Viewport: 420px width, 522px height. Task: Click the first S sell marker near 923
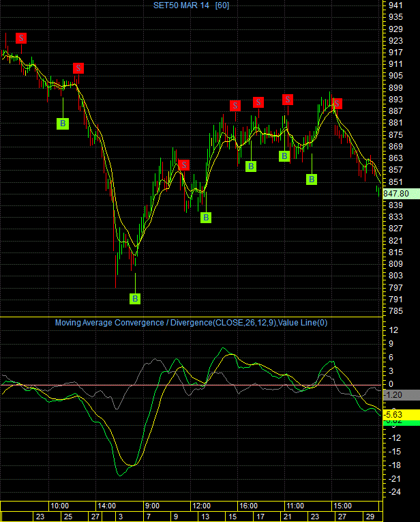(21, 38)
